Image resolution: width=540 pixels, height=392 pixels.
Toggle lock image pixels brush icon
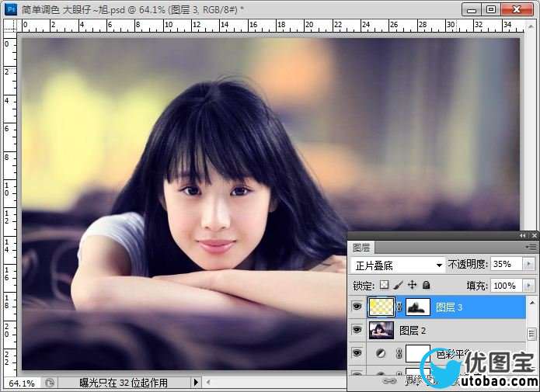click(x=398, y=285)
